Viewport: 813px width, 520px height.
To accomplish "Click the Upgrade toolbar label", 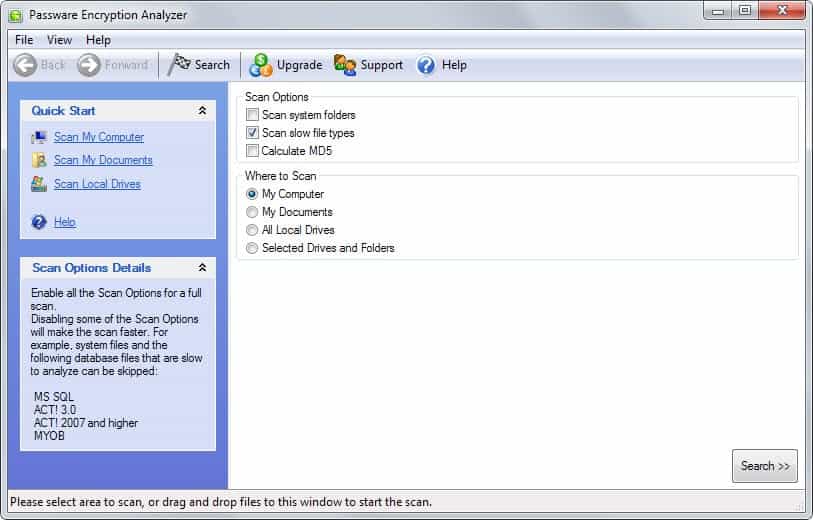I will 300,65.
